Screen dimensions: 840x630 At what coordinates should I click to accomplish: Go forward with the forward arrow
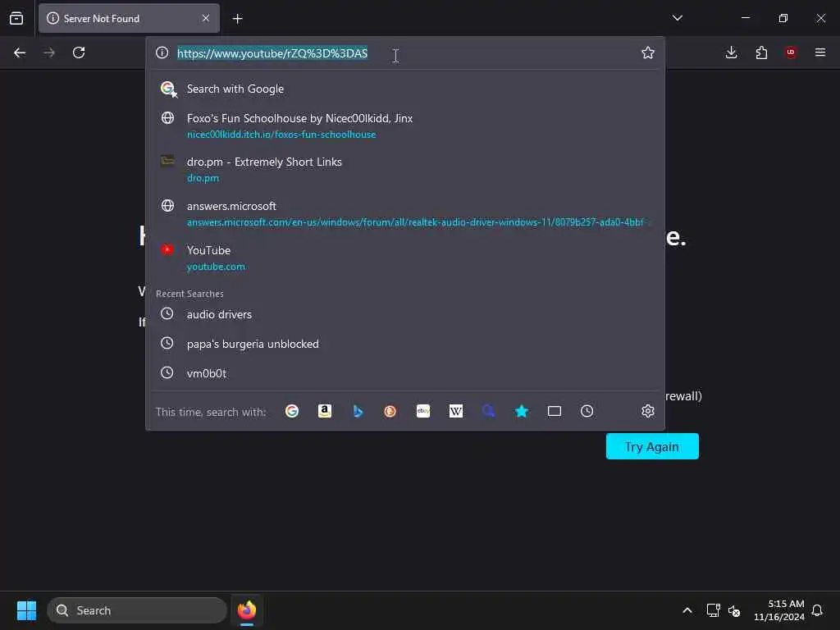[x=49, y=52]
